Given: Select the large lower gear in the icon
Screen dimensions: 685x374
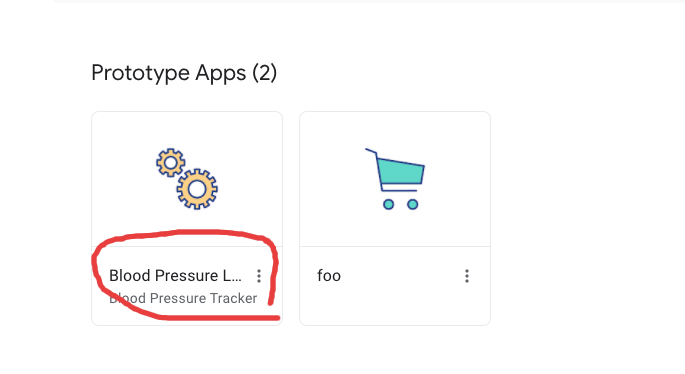Looking at the screenshot, I should point(197,189).
